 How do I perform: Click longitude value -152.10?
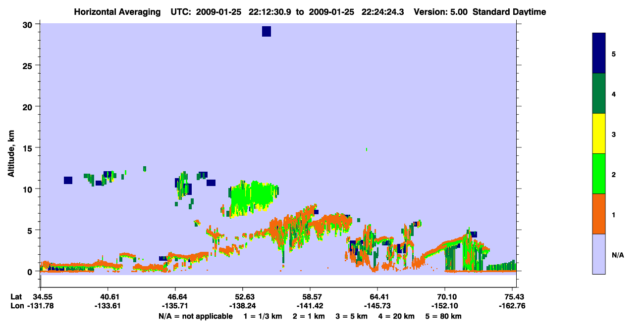click(x=445, y=306)
